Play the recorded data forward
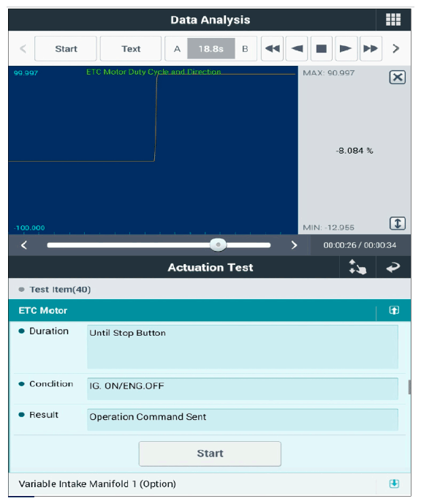The width and height of the screenshot is (421, 504). 346,48
